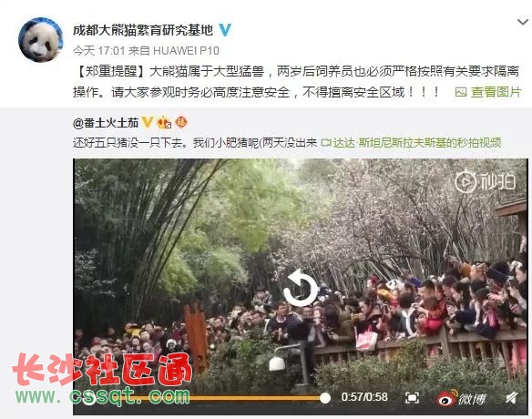Open 成都大熊猫繁育研究基地 profile name

coord(143,30)
